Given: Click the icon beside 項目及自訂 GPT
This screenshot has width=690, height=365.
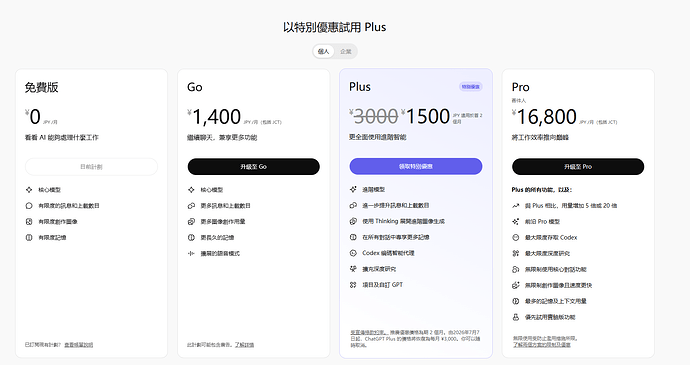Looking at the screenshot, I should coord(353,285).
